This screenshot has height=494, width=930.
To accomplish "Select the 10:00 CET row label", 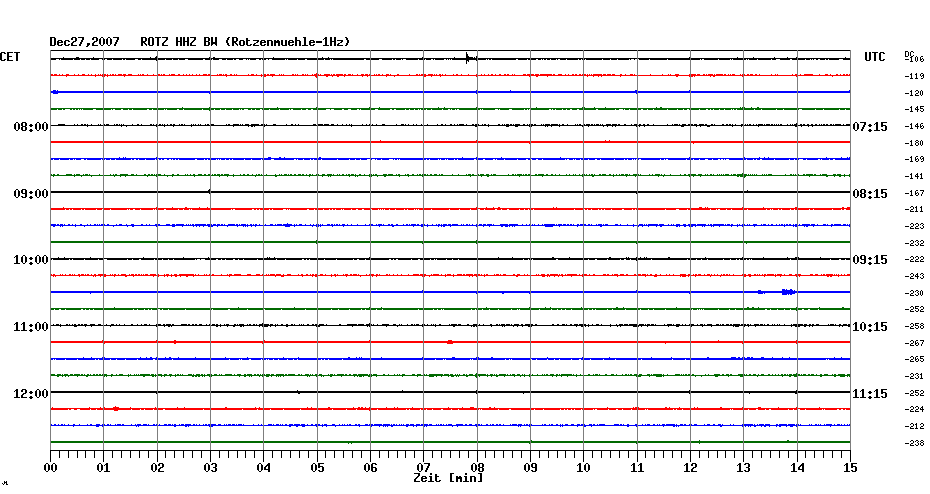I will point(31,260).
